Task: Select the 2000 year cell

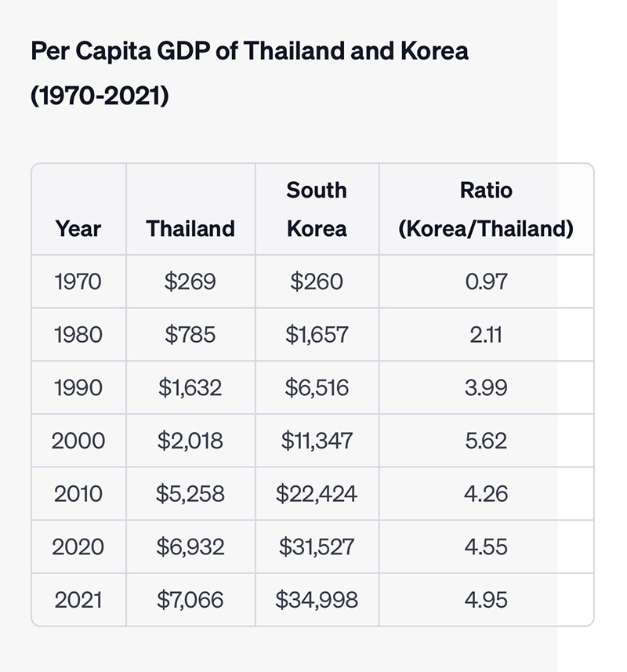Action: pos(78,441)
